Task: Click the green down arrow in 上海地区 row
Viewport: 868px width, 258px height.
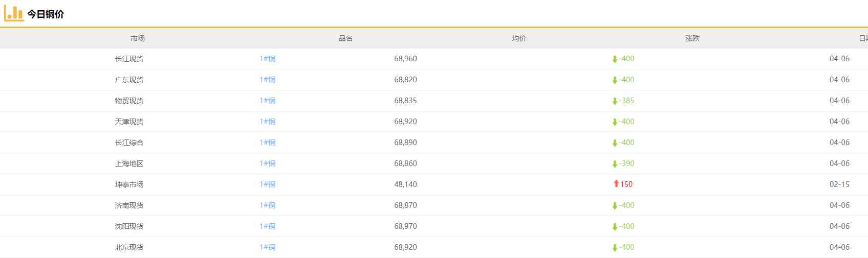Action: [615, 164]
